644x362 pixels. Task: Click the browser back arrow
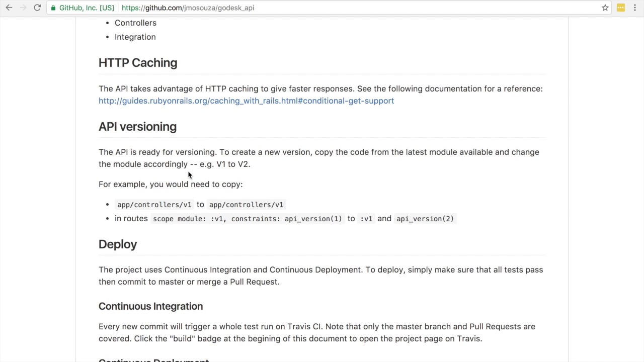(x=9, y=8)
